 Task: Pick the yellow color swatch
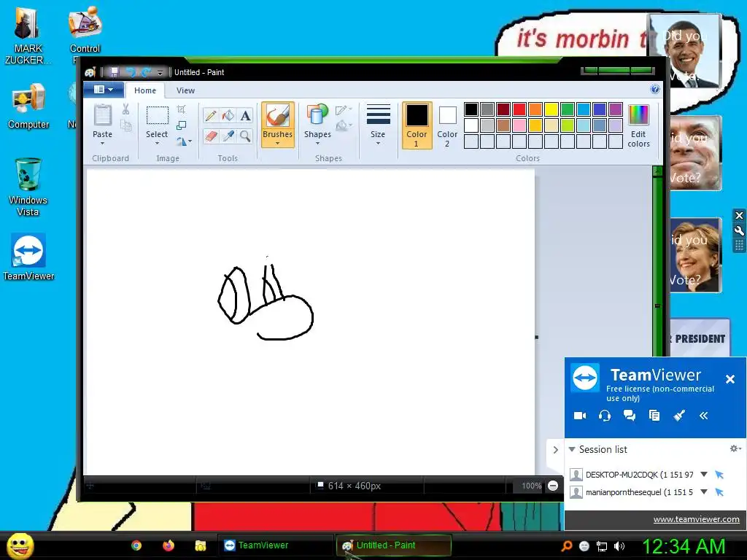551,109
